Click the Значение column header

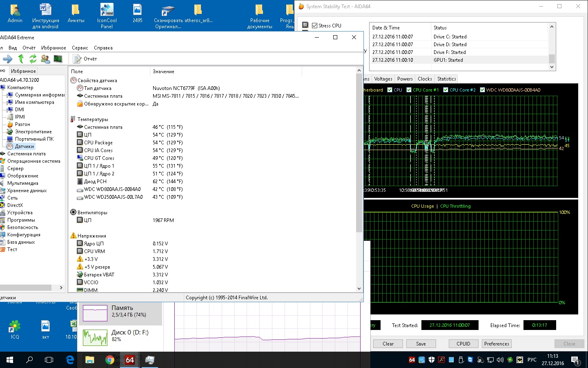[x=226, y=72]
